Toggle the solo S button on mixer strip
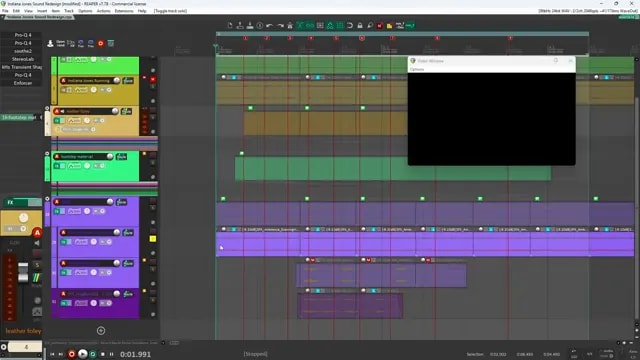 (37, 265)
